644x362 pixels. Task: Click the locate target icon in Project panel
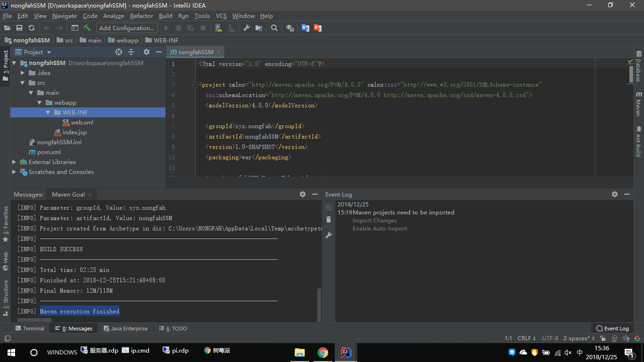(x=119, y=52)
